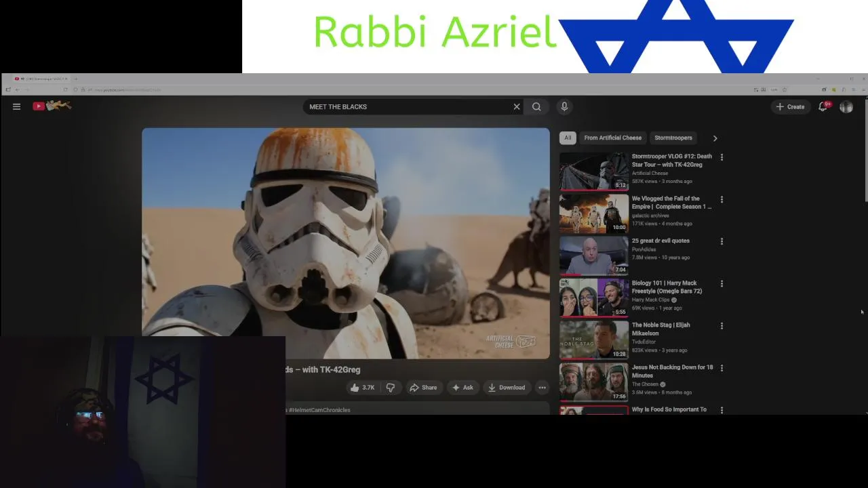Viewport: 868px width, 488px height.
Task: Open Jesus Not Backing Down for 18 Minutes
Action: pos(673,371)
